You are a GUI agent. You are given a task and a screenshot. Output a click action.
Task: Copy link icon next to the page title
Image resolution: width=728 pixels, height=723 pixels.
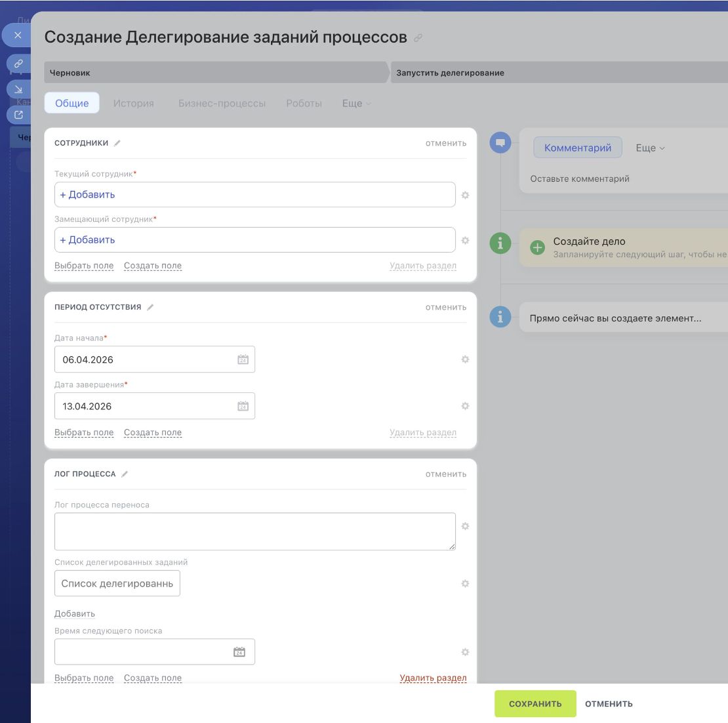click(418, 38)
